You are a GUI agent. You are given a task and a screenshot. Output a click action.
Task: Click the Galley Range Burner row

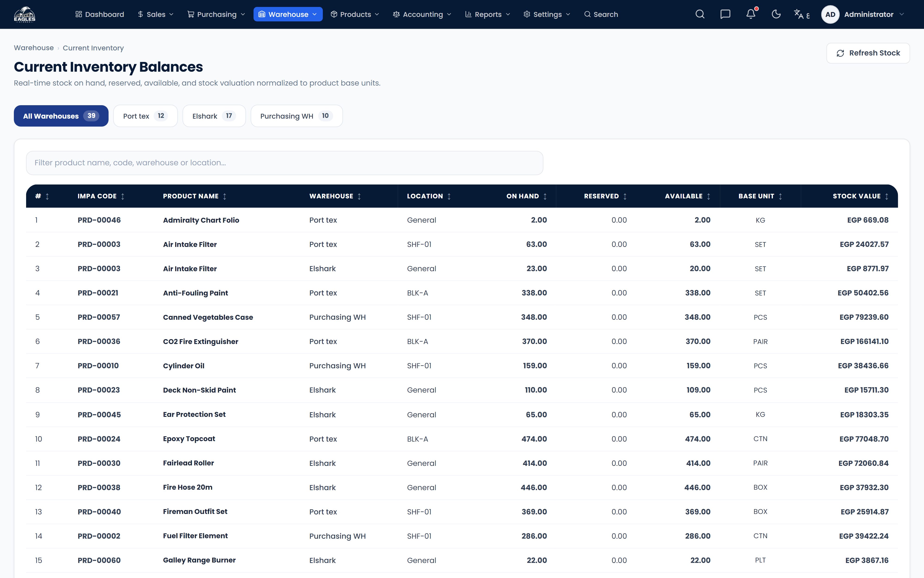pos(462,560)
